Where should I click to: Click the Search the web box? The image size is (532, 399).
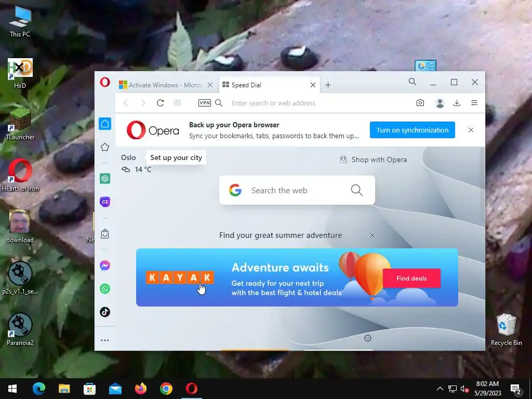(297, 190)
